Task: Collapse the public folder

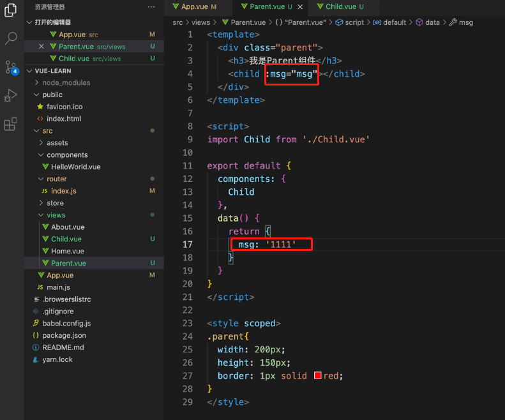Action: click(x=52, y=94)
